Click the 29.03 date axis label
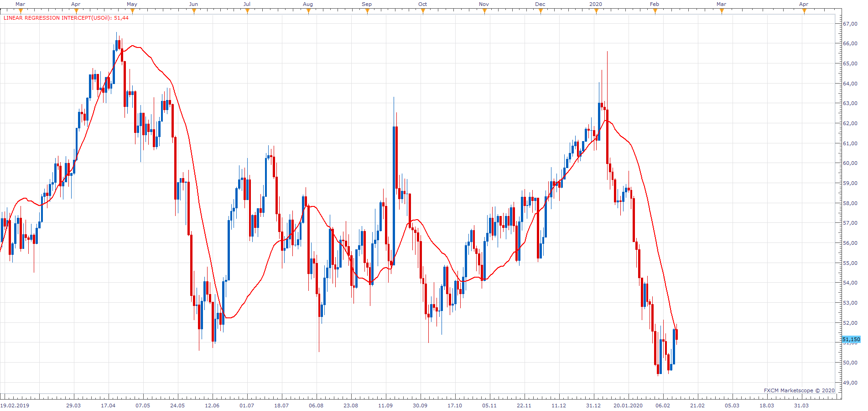Image resolution: width=868 pixels, height=411 pixels. pos(73,406)
